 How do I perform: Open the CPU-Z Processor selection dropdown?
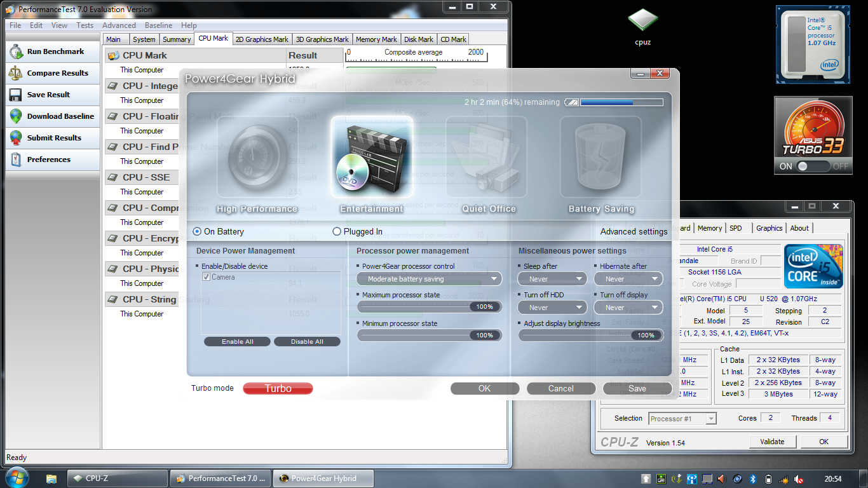(x=682, y=419)
